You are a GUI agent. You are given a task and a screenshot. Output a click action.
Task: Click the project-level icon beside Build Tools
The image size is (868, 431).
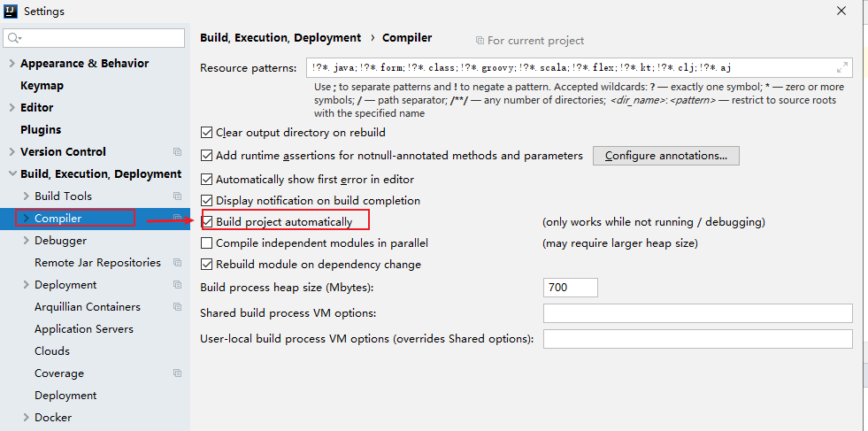pos(177,196)
